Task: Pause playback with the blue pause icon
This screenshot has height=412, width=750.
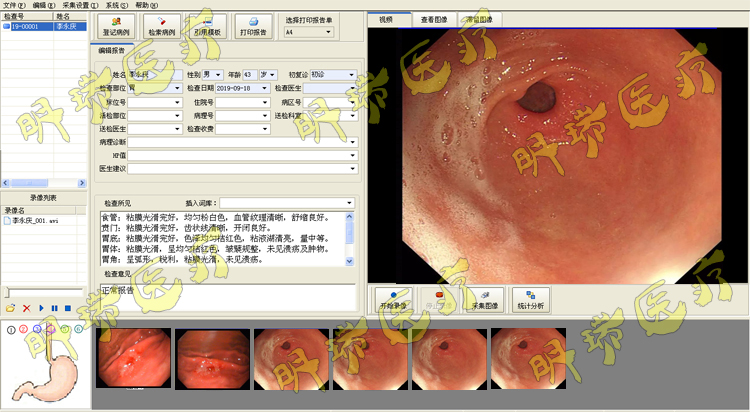Action: click(55, 308)
